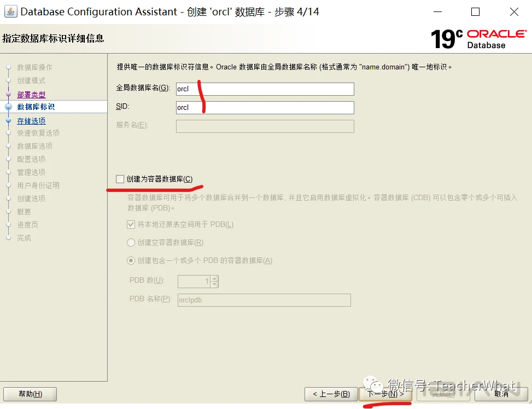Select the 概要 step in sidebar
Viewport: 532px width, 409px height.
click(24, 212)
